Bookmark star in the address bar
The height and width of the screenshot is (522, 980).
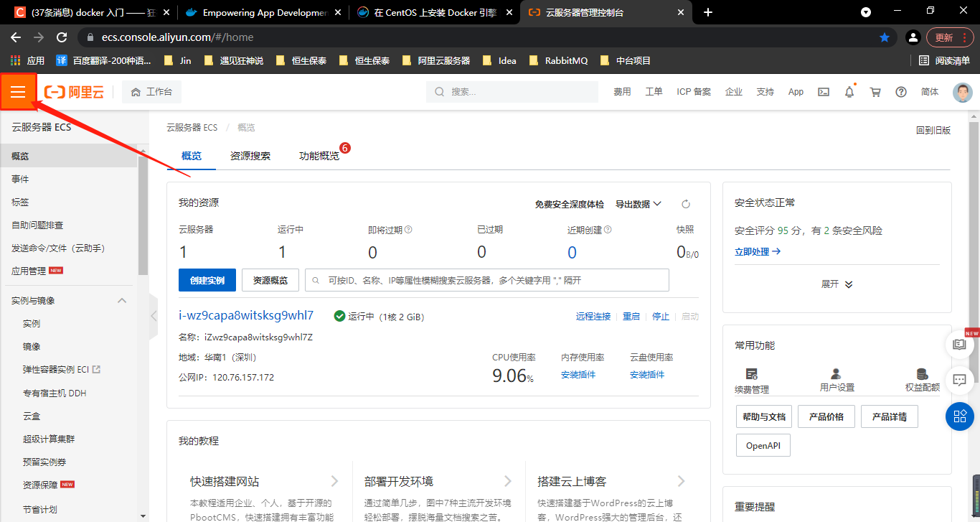tap(885, 37)
